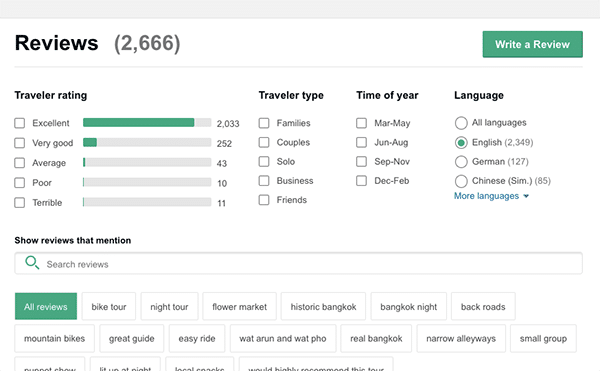
Task: Filter by the small group tag
Action: point(543,338)
